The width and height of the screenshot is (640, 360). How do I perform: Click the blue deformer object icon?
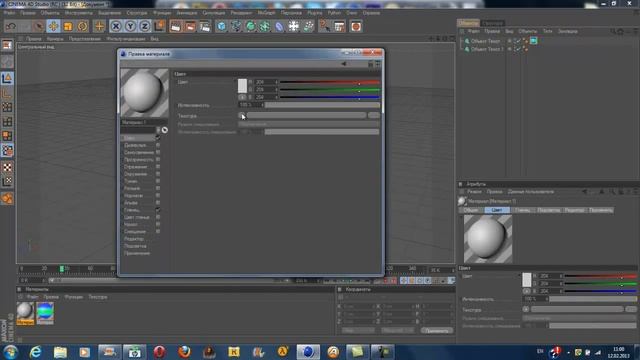[x=279, y=27]
